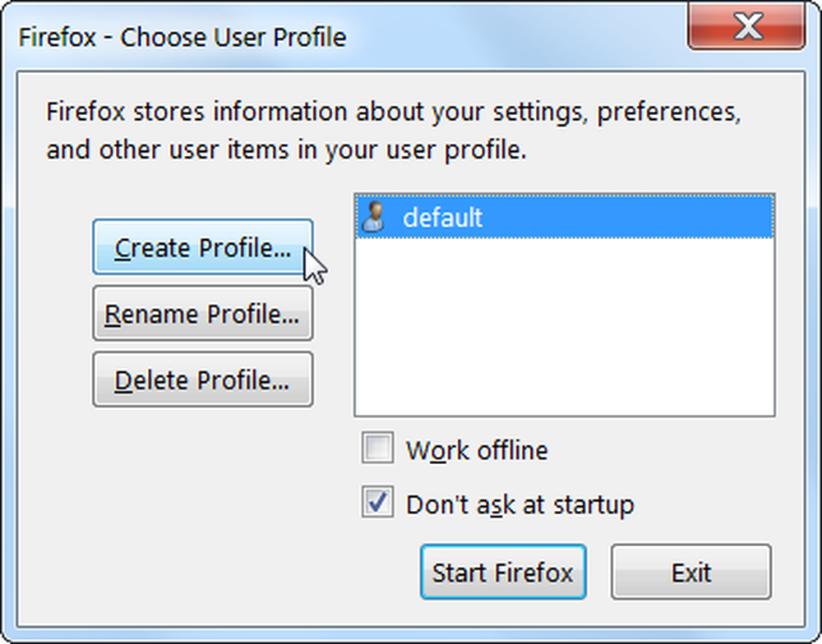Click the Delete Profile button
This screenshot has height=644, width=822.
(203, 379)
